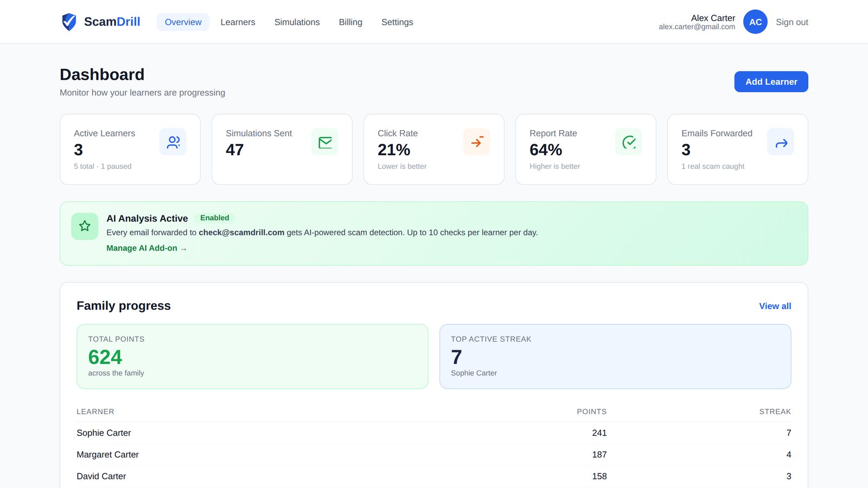Click the check@scamdrill.com address
The image size is (868, 488).
(241, 232)
